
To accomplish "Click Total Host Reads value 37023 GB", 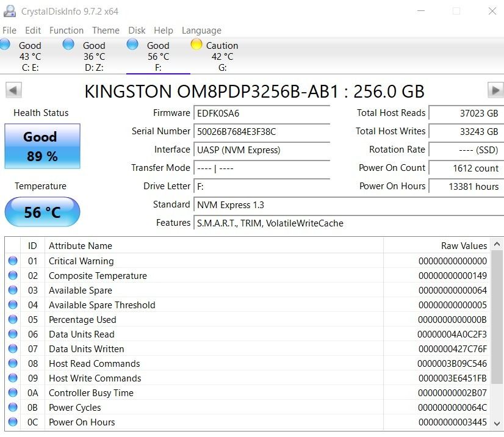I will (466, 113).
